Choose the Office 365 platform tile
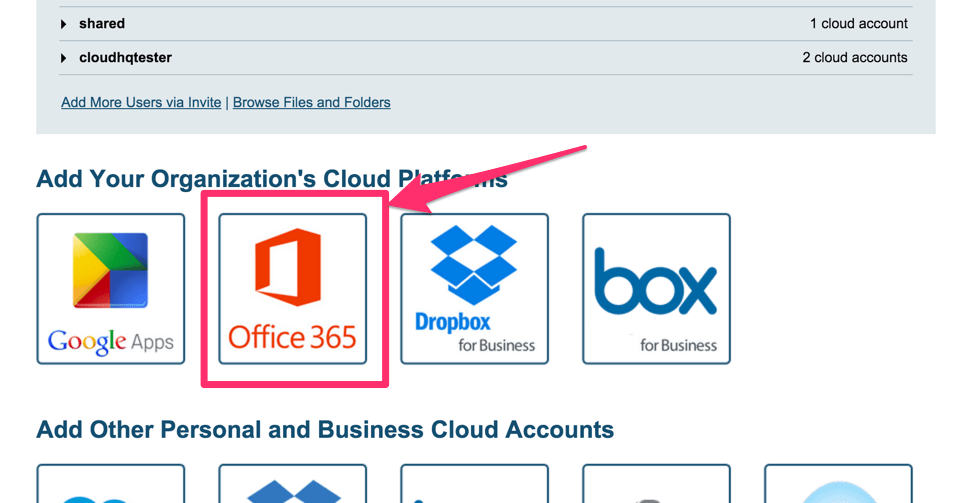Screen dimensions: 955x503 pos(293,289)
